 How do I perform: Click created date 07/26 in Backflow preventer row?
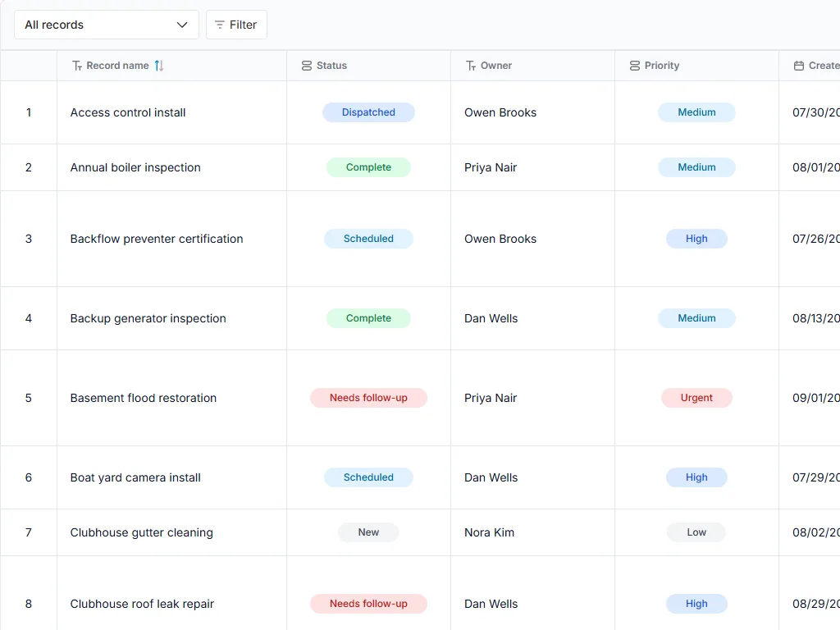(x=816, y=239)
